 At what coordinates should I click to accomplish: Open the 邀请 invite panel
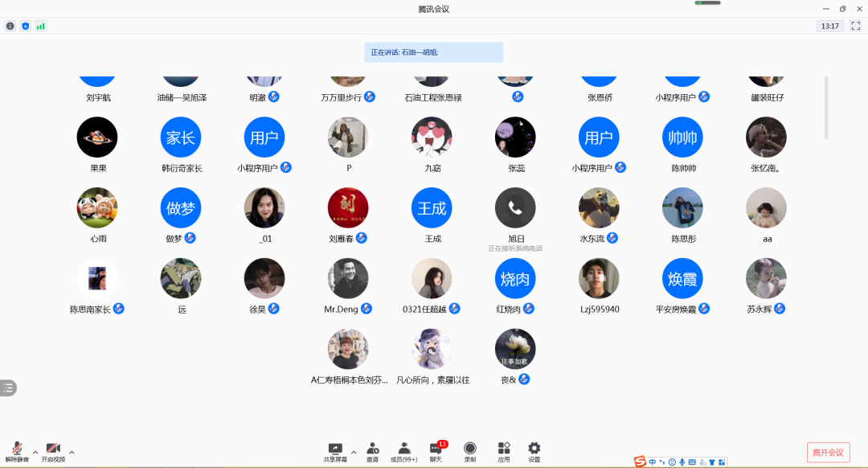[x=372, y=451]
